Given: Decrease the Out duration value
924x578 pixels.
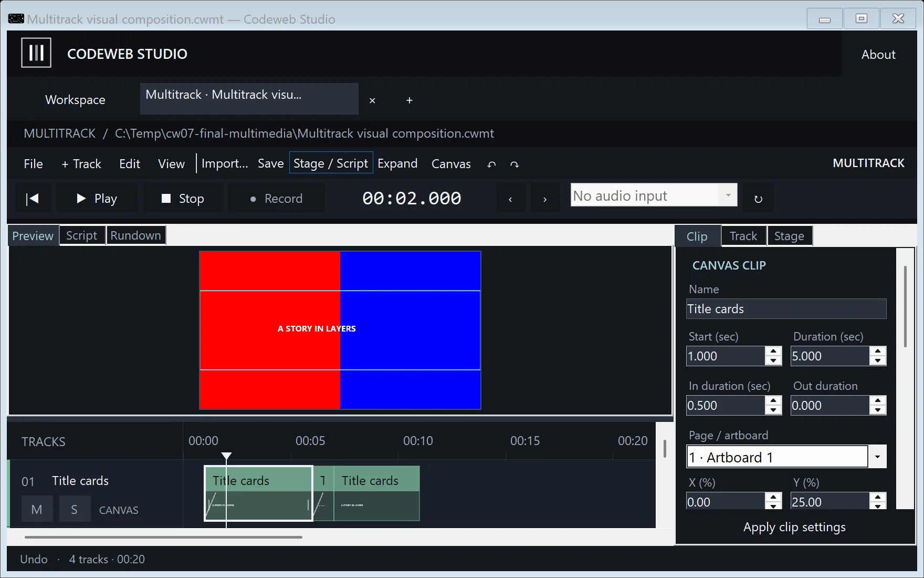Looking at the screenshot, I should coord(878,410).
